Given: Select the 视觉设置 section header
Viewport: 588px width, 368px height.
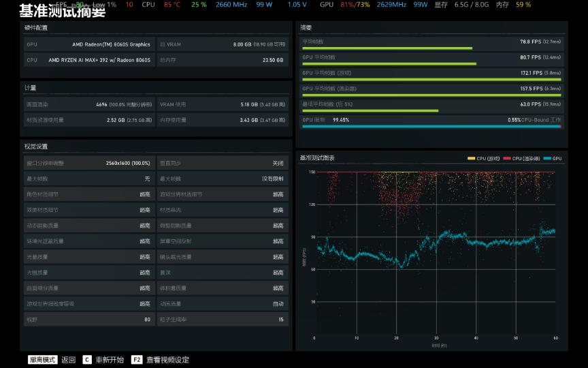Looking at the screenshot, I should pyautogui.click(x=36, y=147).
